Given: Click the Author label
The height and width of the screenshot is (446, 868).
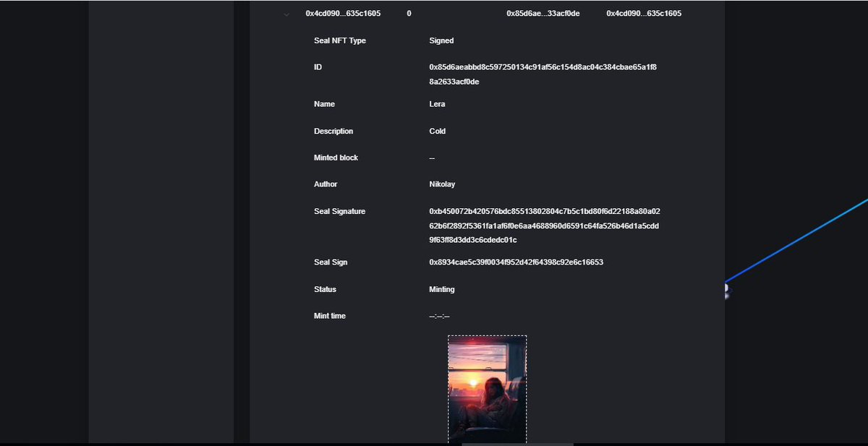Looking at the screenshot, I should [325, 184].
